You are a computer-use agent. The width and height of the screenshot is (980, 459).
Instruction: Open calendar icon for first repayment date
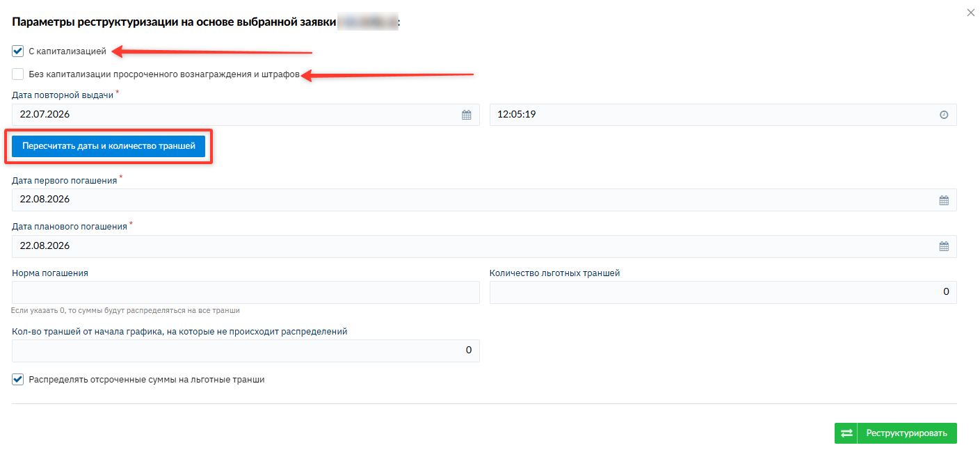point(944,200)
